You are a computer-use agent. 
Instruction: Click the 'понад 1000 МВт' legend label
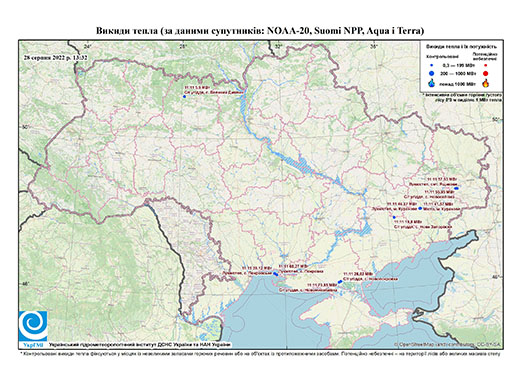coord(457,83)
